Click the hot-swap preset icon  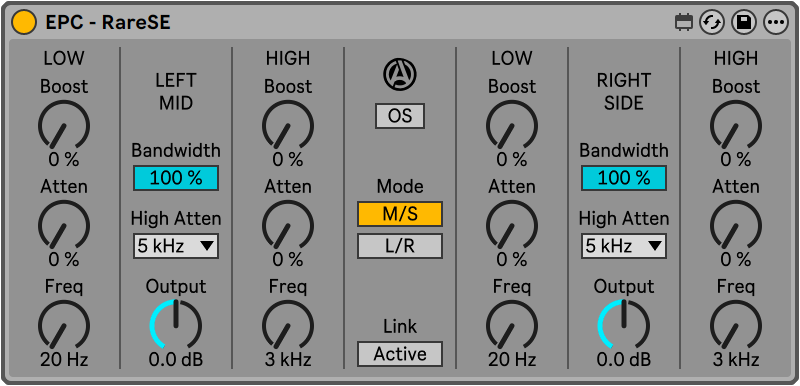pyautogui.click(x=712, y=22)
